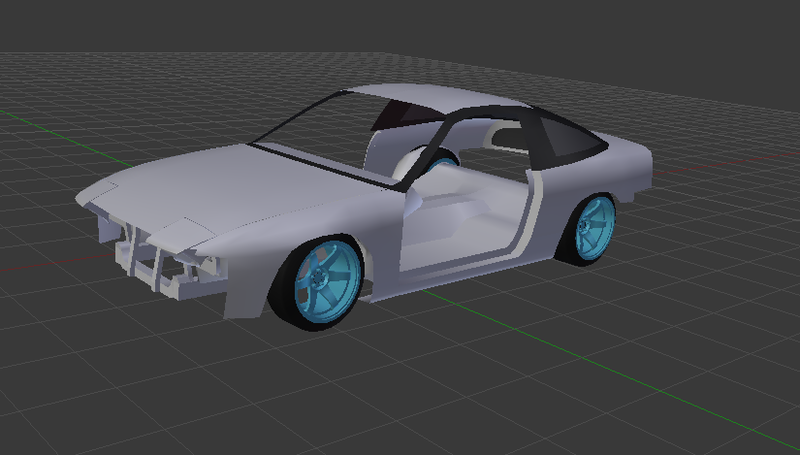Select the front teal wheel rim
The image size is (800, 455).
(328, 281)
